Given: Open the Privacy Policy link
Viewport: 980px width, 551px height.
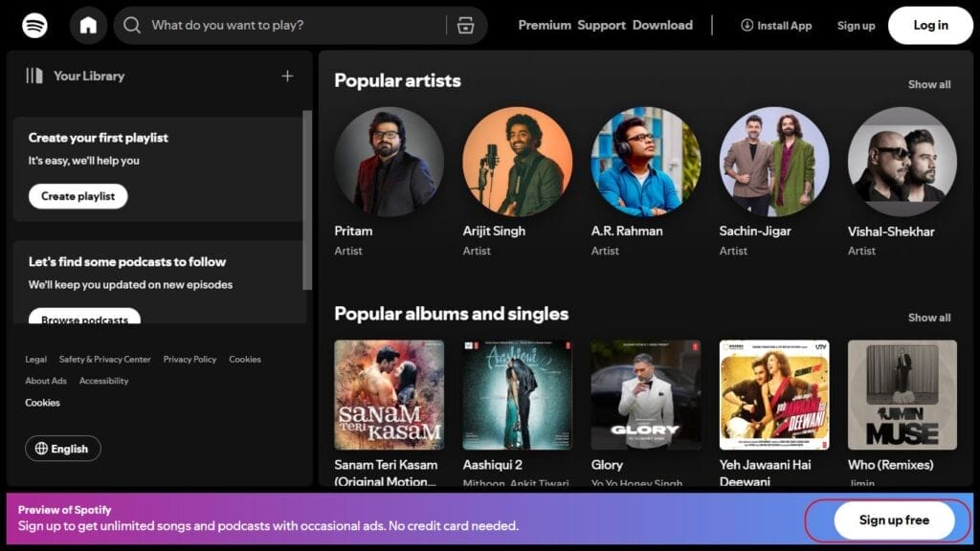Looking at the screenshot, I should coord(189,360).
